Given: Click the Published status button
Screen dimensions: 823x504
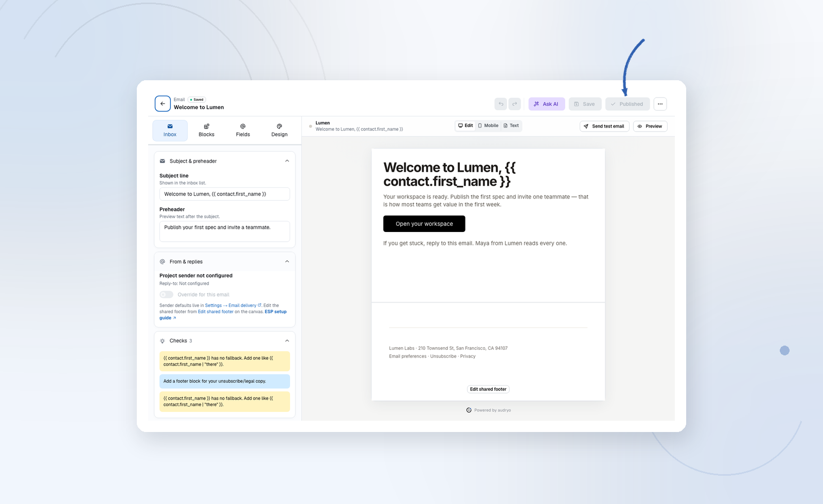Looking at the screenshot, I should [x=628, y=104].
